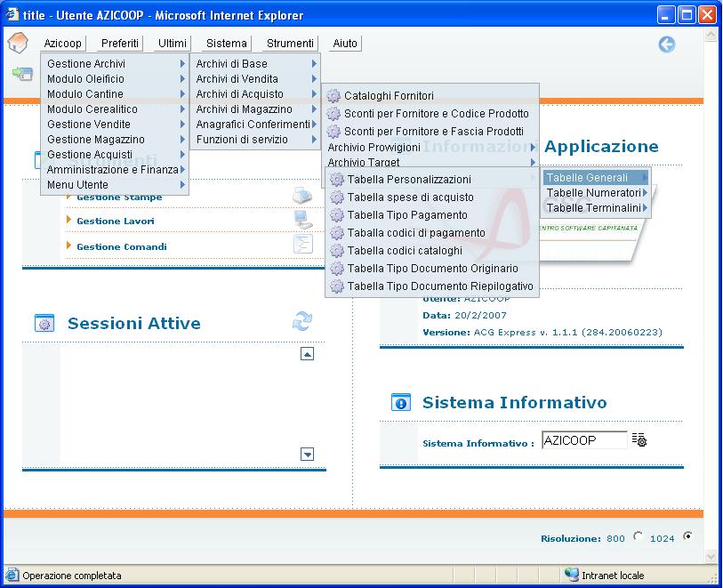Click the Intranet locale zone icon

point(571,575)
